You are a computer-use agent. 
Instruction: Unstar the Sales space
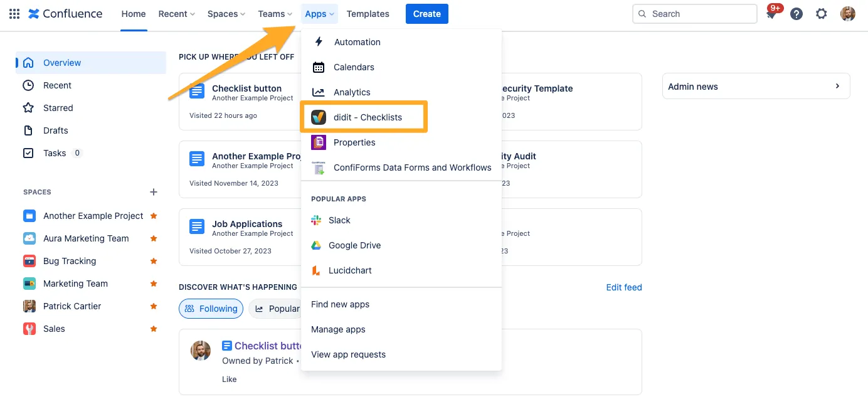click(x=154, y=329)
